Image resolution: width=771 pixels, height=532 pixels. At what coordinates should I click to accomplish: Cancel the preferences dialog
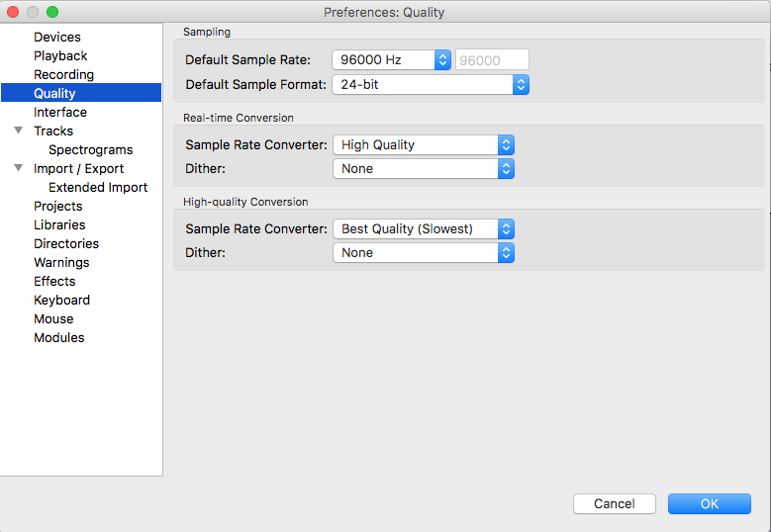click(615, 503)
